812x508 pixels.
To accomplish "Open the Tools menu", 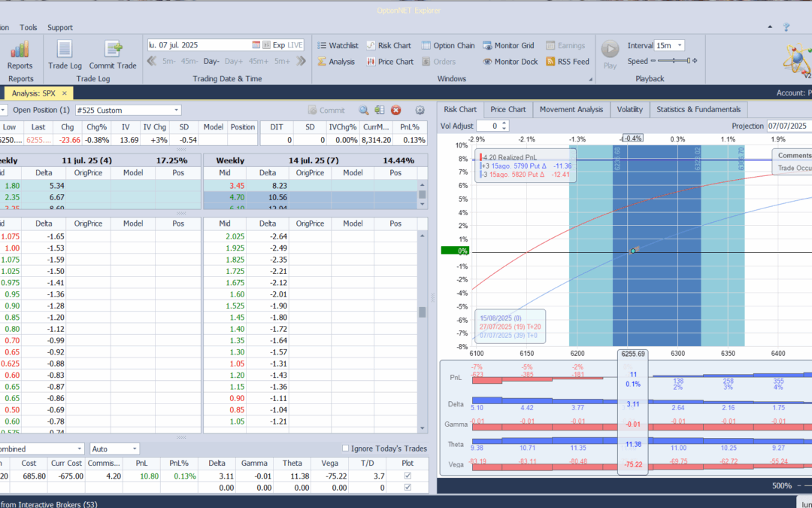I will coord(29,28).
